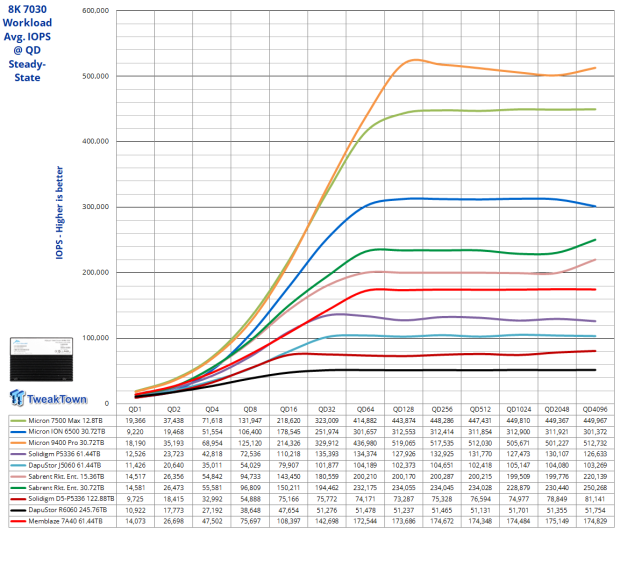Click the QD1 column header

pos(135,409)
